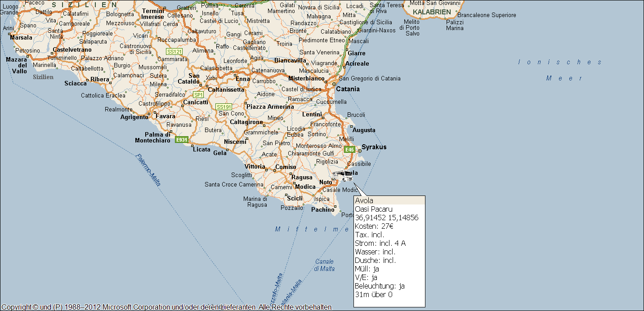This screenshot has width=644, height=311.
Task: Click the Caltanissetta city label
Action: (226, 89)
